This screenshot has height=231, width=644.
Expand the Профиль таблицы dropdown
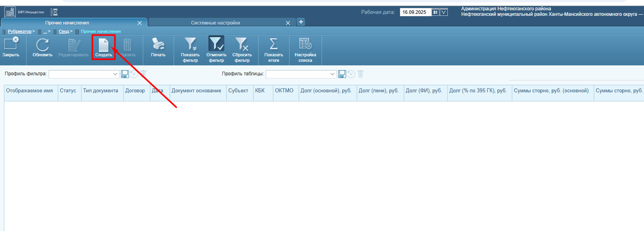[x=332, y=74]
